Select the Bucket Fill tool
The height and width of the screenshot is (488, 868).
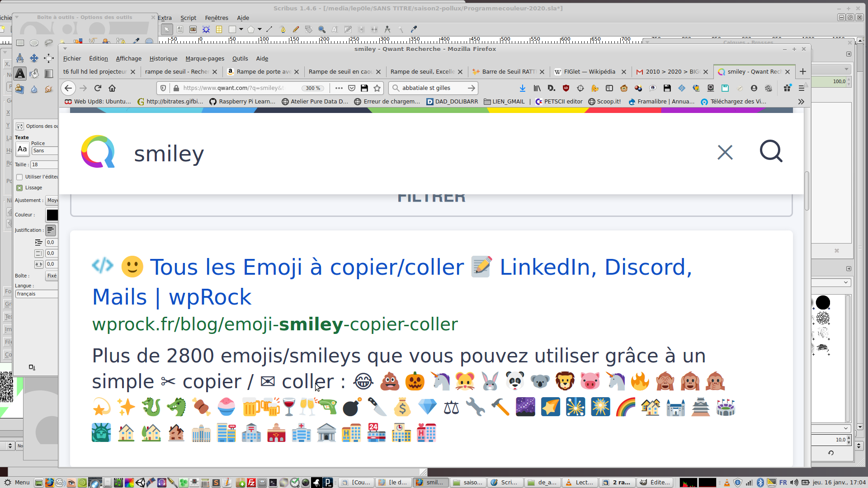tap(34, 74)
